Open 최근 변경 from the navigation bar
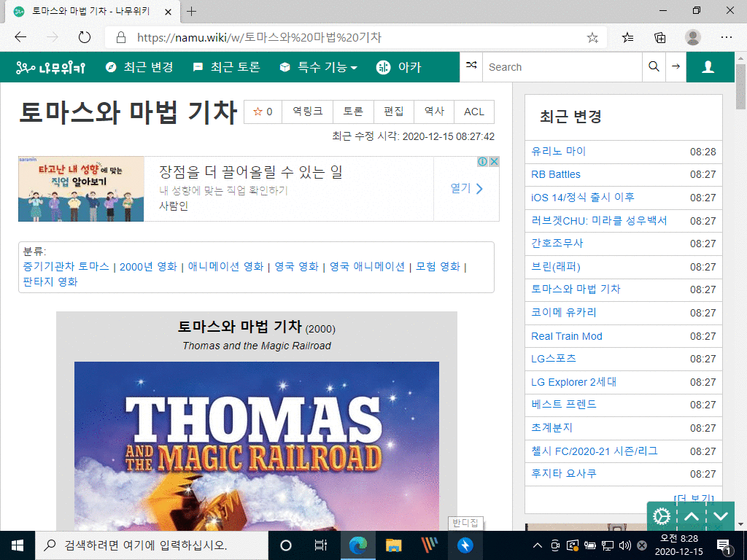The width and height of the screenshot is (747, 560). (139, 67)
